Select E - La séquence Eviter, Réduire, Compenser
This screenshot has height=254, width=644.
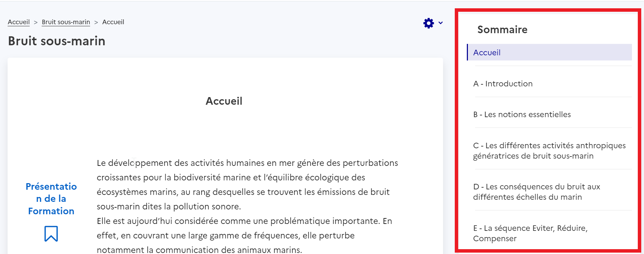click(530, 233)
